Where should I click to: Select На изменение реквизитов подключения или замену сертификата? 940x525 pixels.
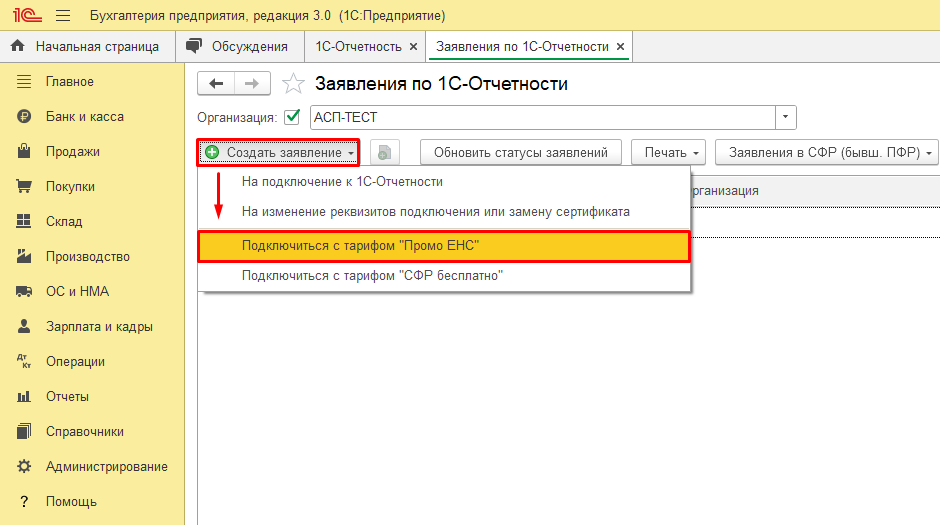click(444, 212)
